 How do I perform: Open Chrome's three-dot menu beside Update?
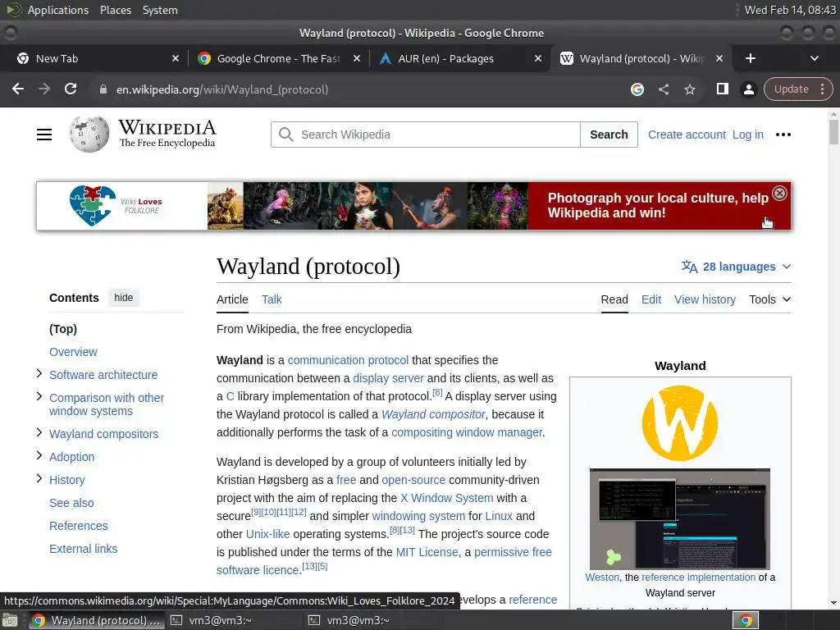point(822,89)
